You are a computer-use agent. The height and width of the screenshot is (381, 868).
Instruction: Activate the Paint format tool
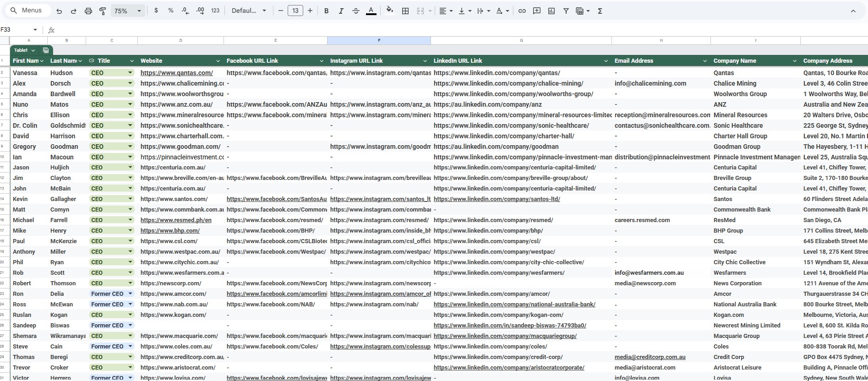click(103, 11)
